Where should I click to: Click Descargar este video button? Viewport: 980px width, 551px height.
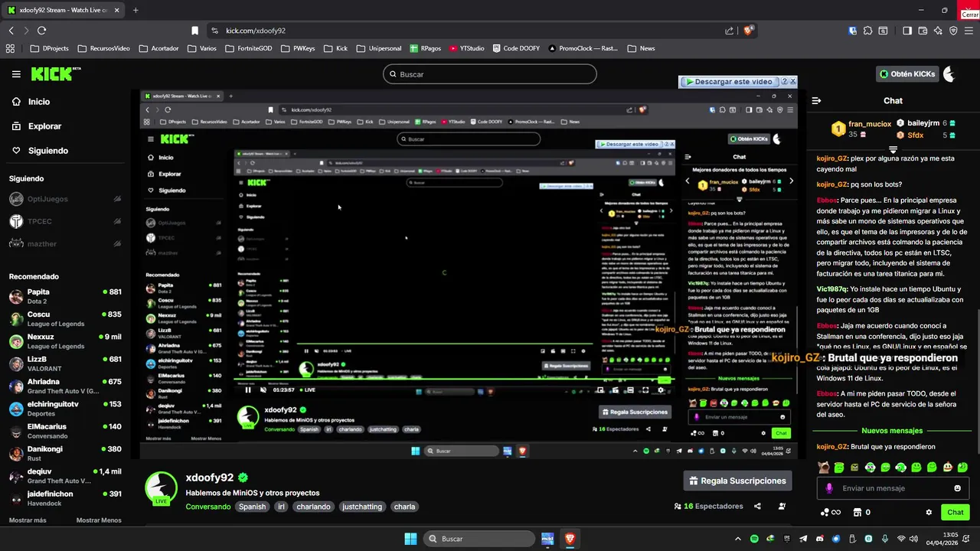point(729,81)
